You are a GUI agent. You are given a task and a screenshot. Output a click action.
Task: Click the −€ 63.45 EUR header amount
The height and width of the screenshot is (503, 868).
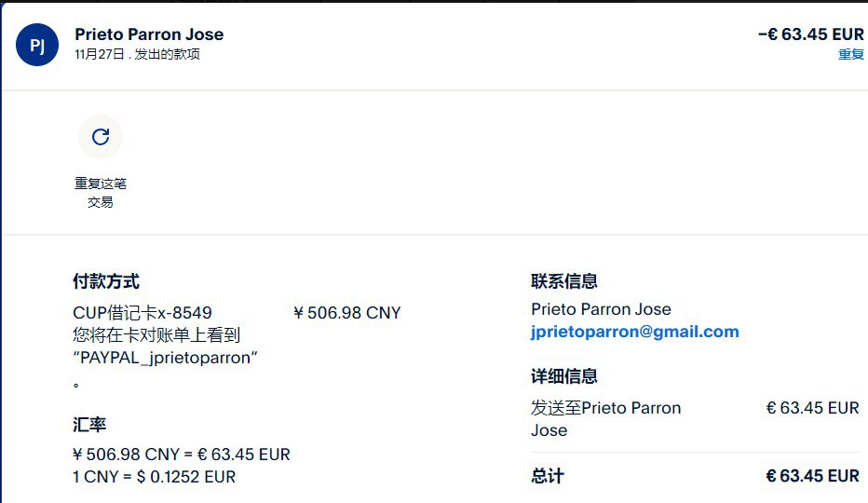[x=810, y=34]
